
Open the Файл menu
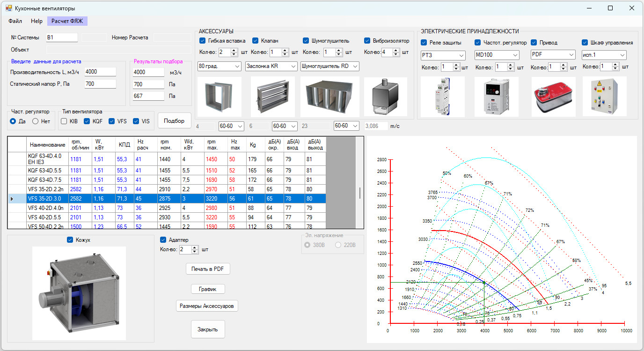point(15,21)
